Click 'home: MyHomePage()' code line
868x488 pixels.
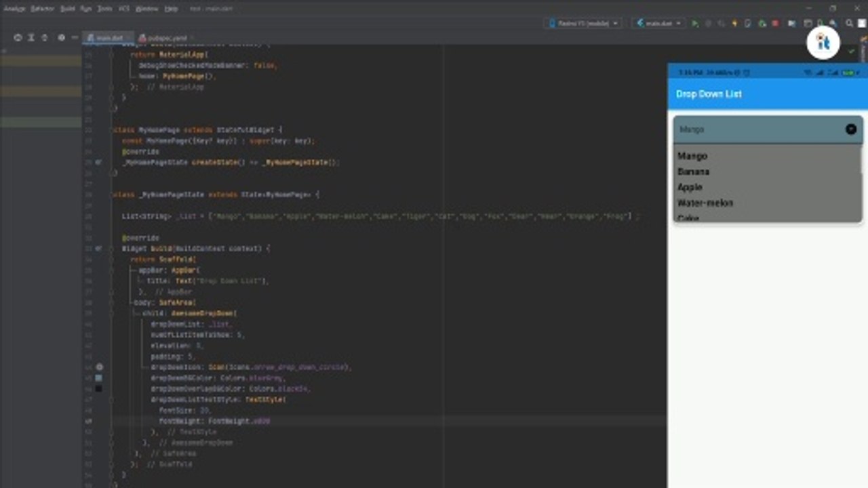pos(177,77)
